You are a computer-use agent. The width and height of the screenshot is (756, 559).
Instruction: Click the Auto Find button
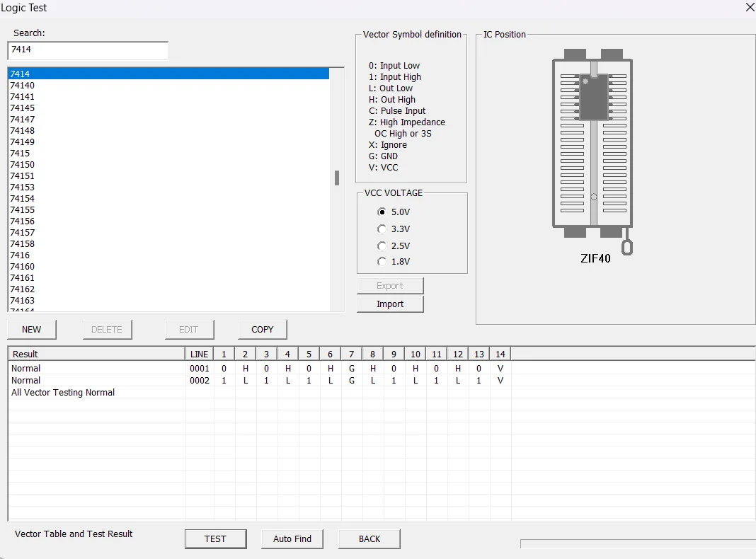click(292, 538)
